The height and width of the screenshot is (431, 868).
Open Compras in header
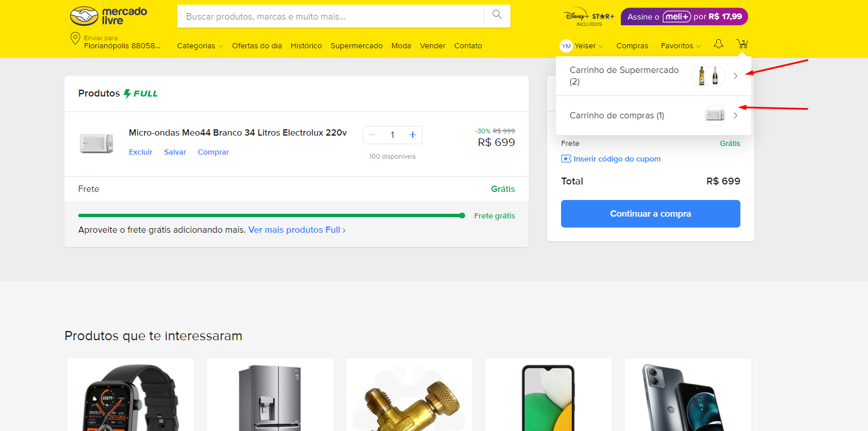(x=632, y=46)
